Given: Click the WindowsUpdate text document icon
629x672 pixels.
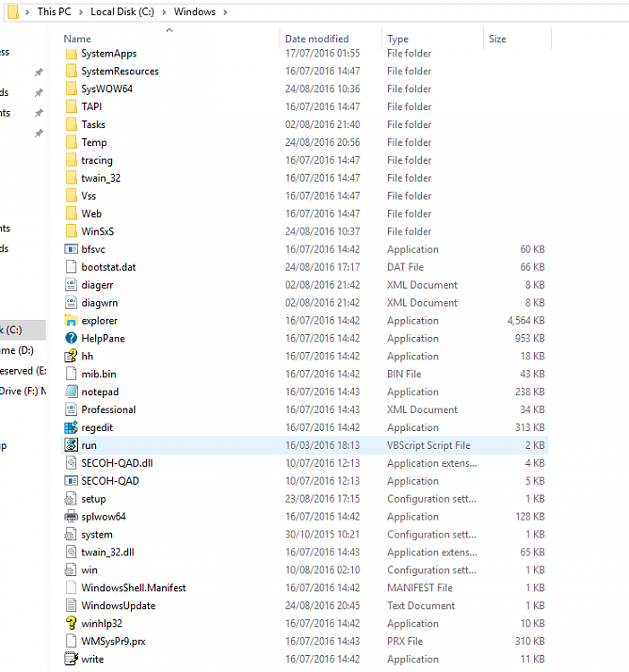Looking at the screenshot, I should (71, 605).
